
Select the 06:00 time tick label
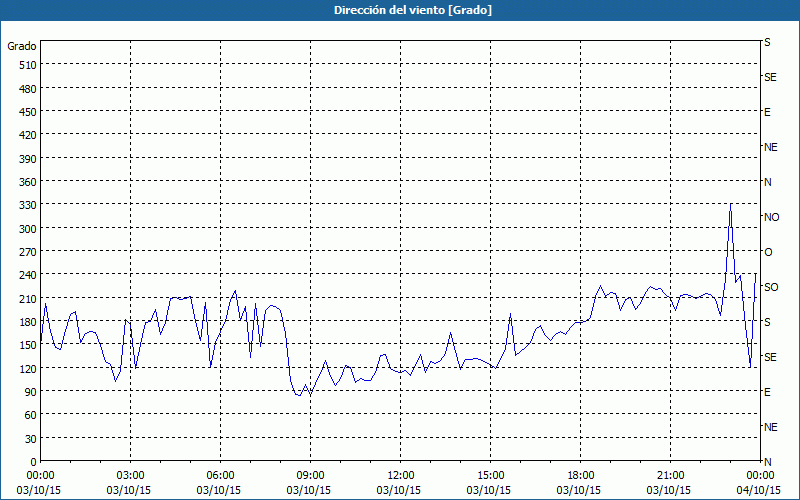(x=220, y=476)
